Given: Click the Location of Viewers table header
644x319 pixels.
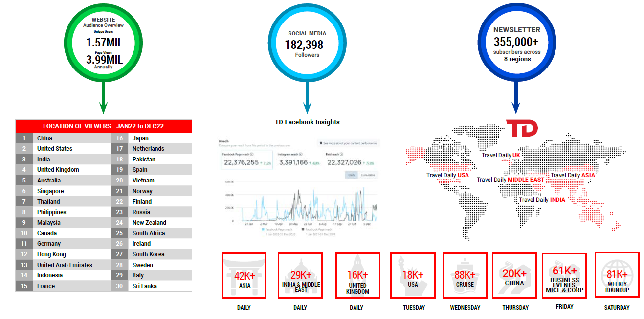Looking at the screenshot, I should click(x=103, y=126).
